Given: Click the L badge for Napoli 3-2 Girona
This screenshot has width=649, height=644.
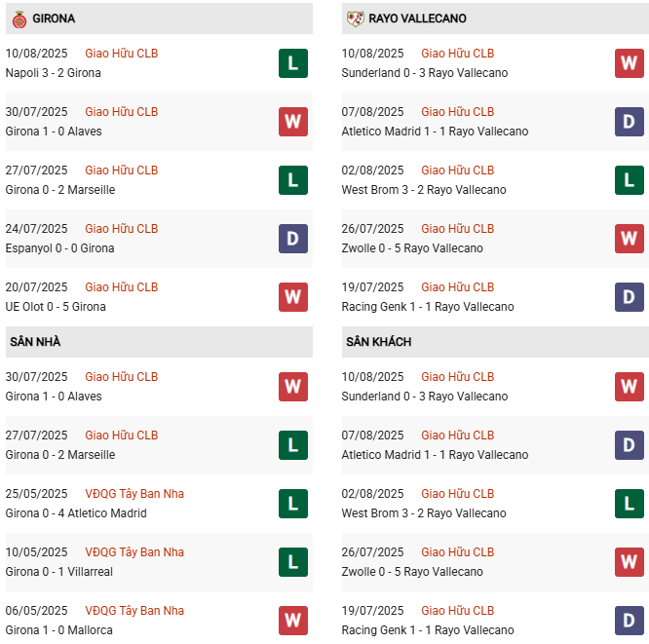Looking at the screenshot, I should coord(292,63).
